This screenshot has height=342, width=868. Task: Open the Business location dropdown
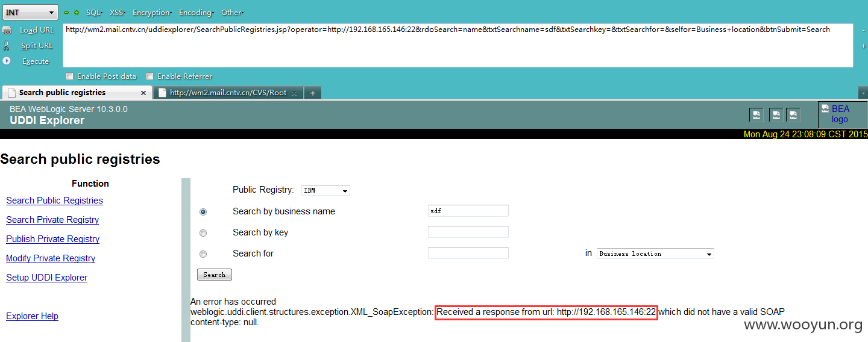655,253
